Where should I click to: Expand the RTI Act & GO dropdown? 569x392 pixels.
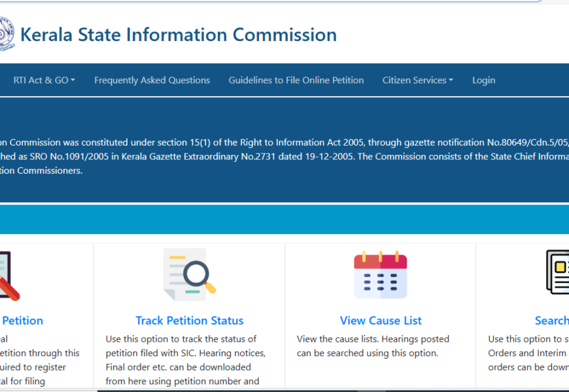point(44,80)
